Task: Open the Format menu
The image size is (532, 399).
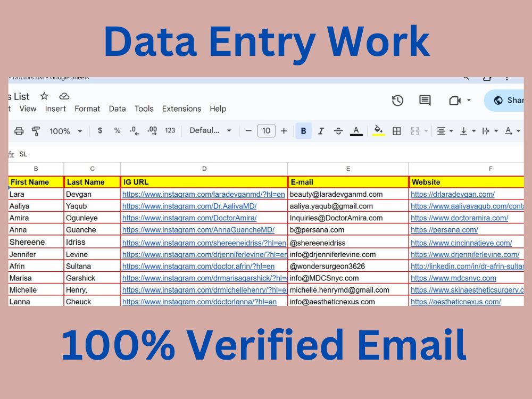Action: (x=87, y=109)
